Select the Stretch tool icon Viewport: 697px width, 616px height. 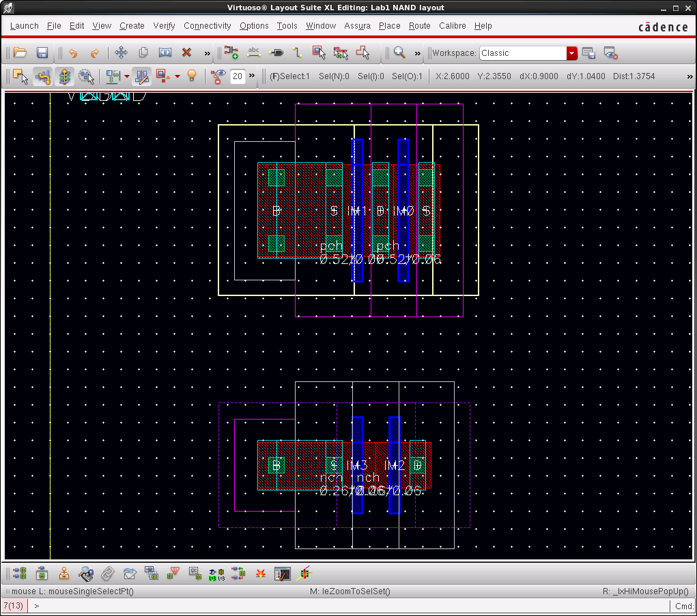(165, 53)
